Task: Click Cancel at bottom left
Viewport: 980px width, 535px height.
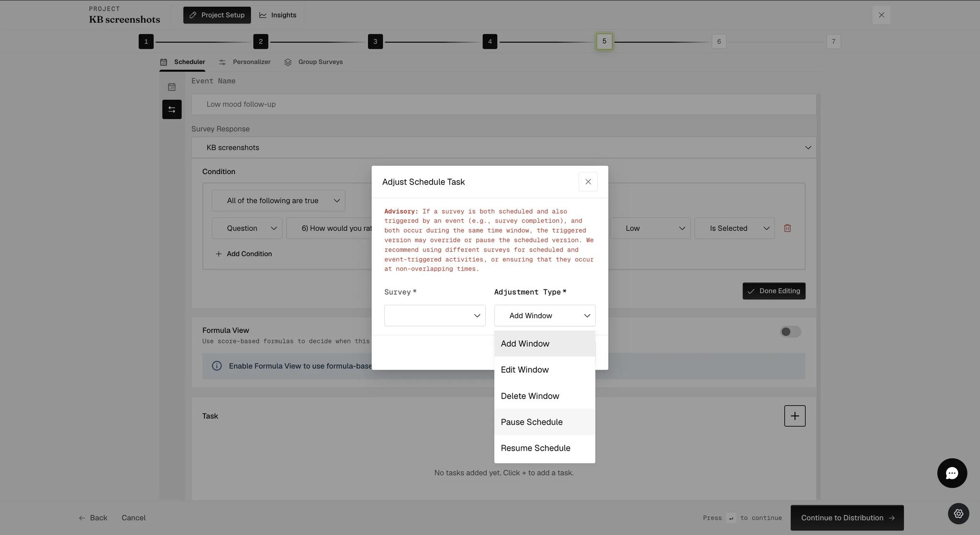Action: click(134, 518)
